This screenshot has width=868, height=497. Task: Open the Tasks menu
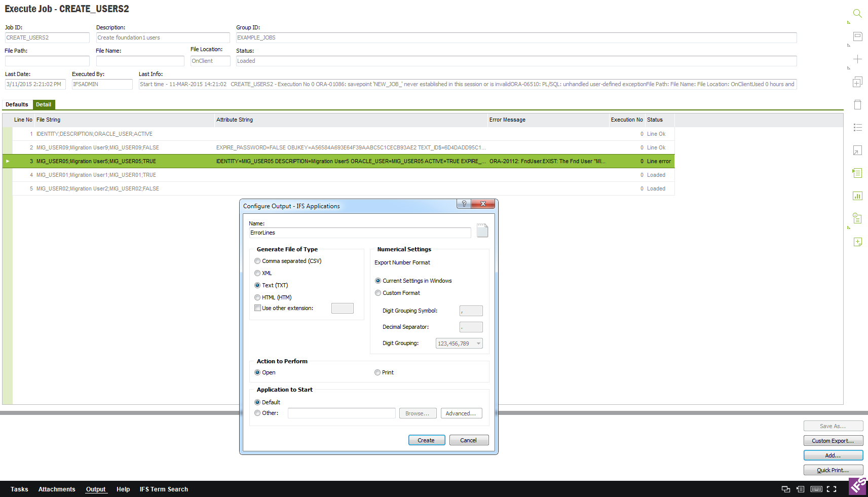[19, 489]
